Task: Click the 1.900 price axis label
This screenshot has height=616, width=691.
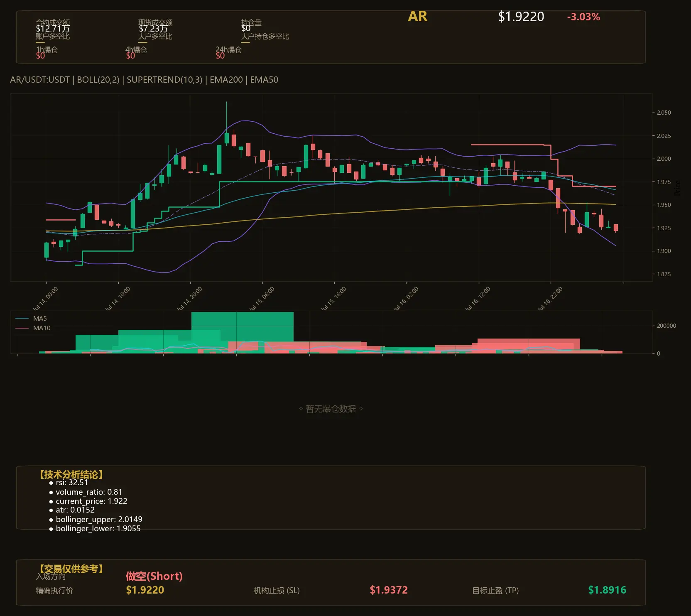Action: click(664, 251)
